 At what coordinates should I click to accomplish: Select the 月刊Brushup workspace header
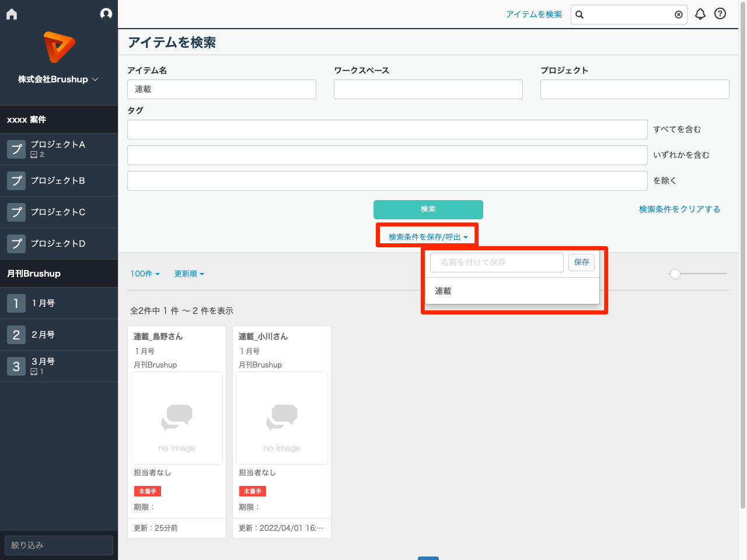pyautogui.click(x=59, y=274)
